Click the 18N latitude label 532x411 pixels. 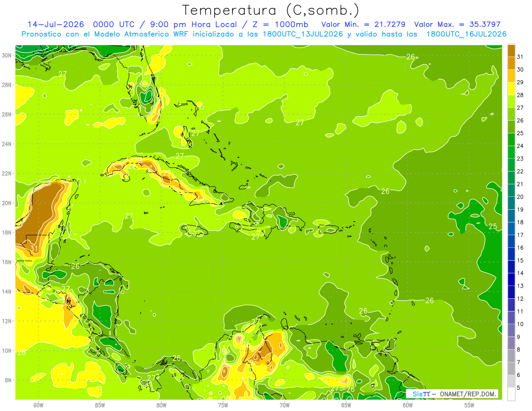point(7,232)
